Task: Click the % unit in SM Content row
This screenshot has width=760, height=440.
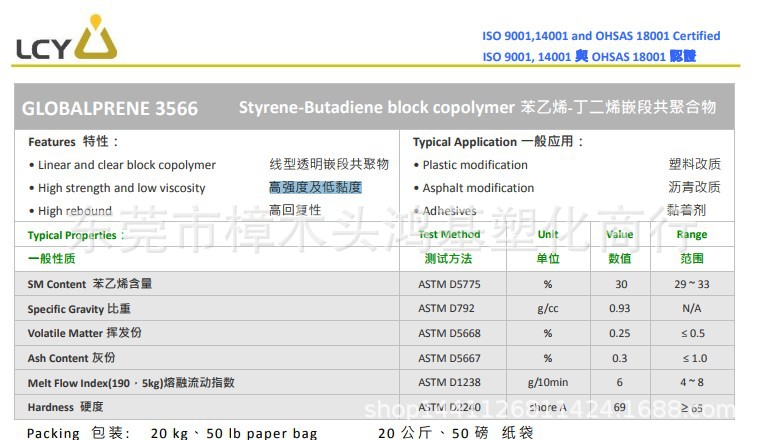Action: coord(548,284)
